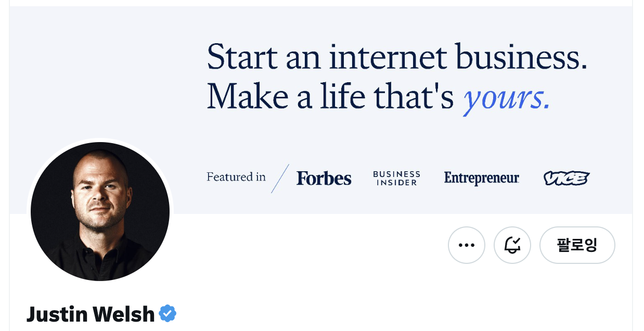Screen dimensions: 644x331
Task: Click the diagonal divider line before Forbes
Action: (280, 179)
